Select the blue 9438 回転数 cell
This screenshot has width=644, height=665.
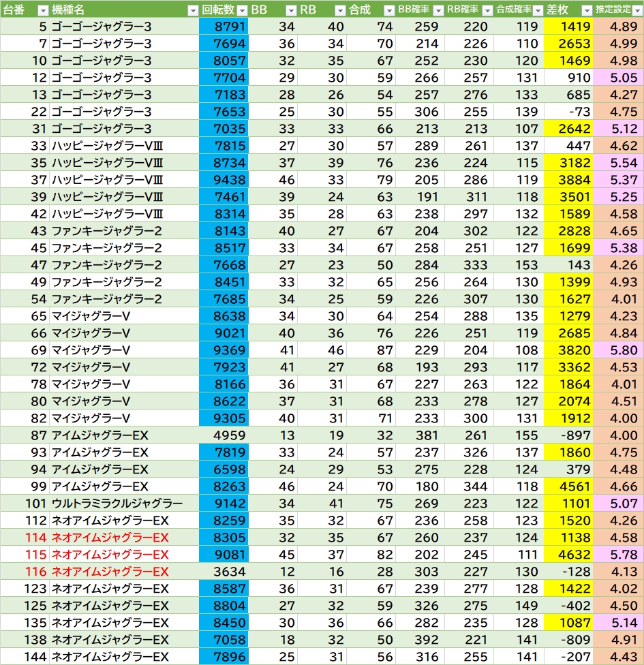point(224,180)
